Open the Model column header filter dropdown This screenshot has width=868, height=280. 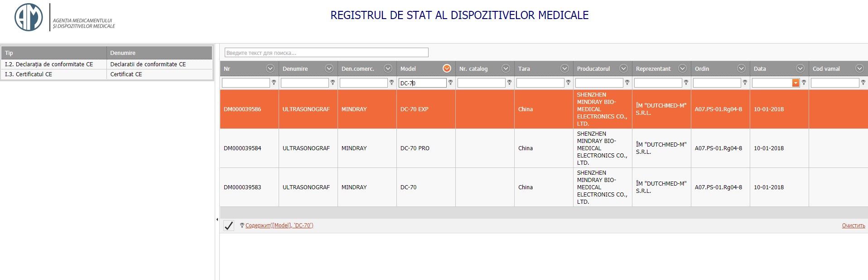click(447, 69)
